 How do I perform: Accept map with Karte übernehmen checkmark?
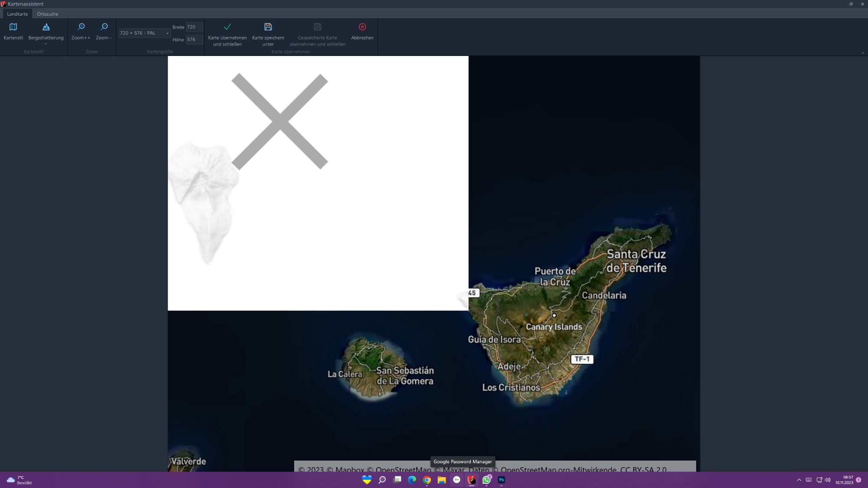tap(227, 27)
